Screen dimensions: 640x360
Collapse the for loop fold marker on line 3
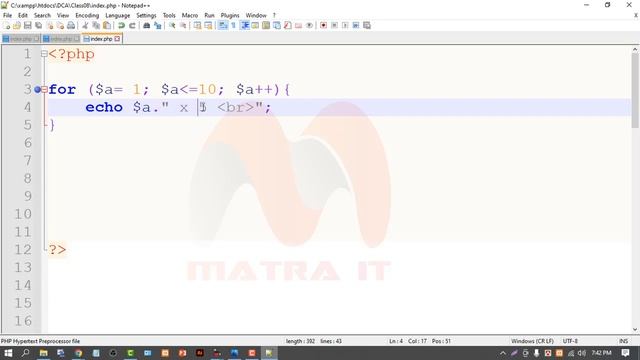[44, 89]
